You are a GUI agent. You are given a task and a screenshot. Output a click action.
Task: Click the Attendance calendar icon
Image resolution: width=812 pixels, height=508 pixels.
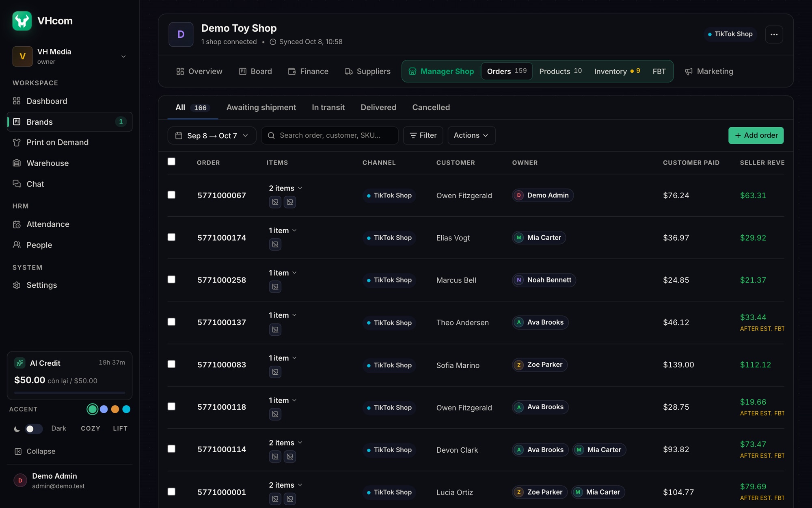coord(17,224)
